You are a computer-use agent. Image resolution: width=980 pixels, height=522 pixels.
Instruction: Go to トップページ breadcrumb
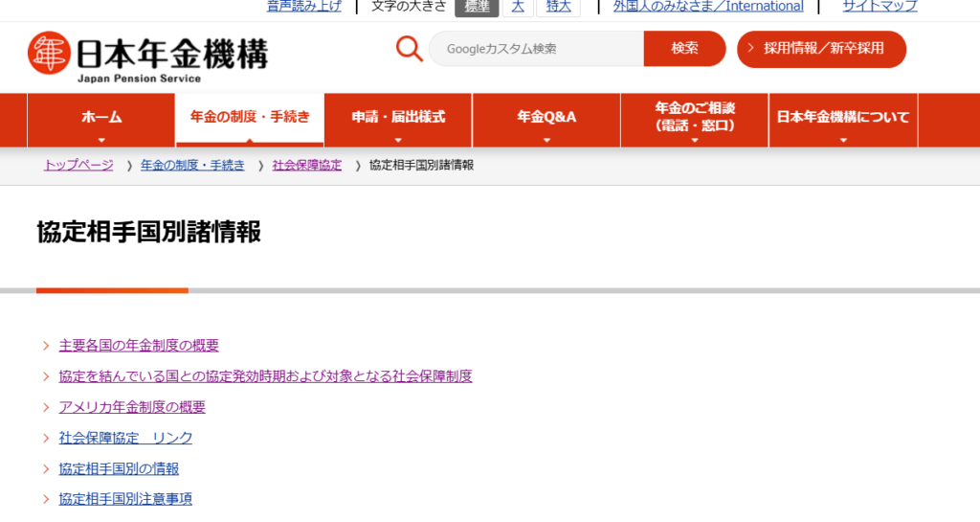[78, 165]
